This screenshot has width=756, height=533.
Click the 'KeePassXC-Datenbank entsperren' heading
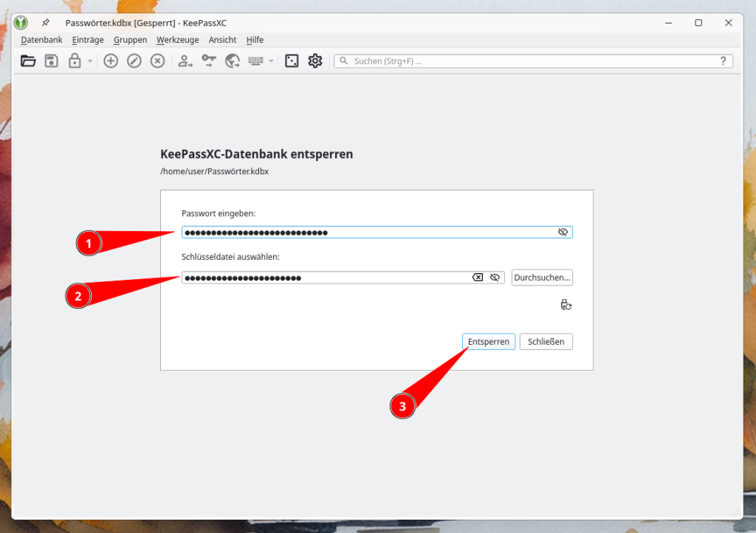256,154
